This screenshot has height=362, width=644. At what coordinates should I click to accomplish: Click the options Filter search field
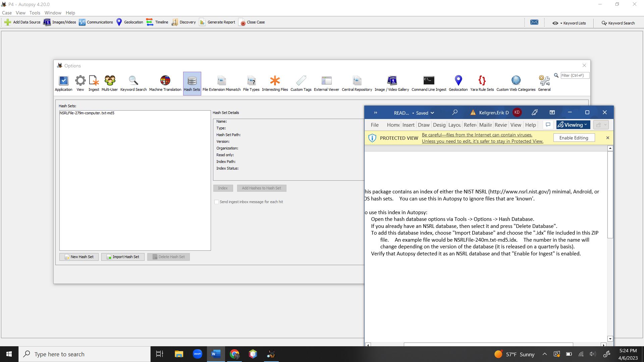pos(574,75)
